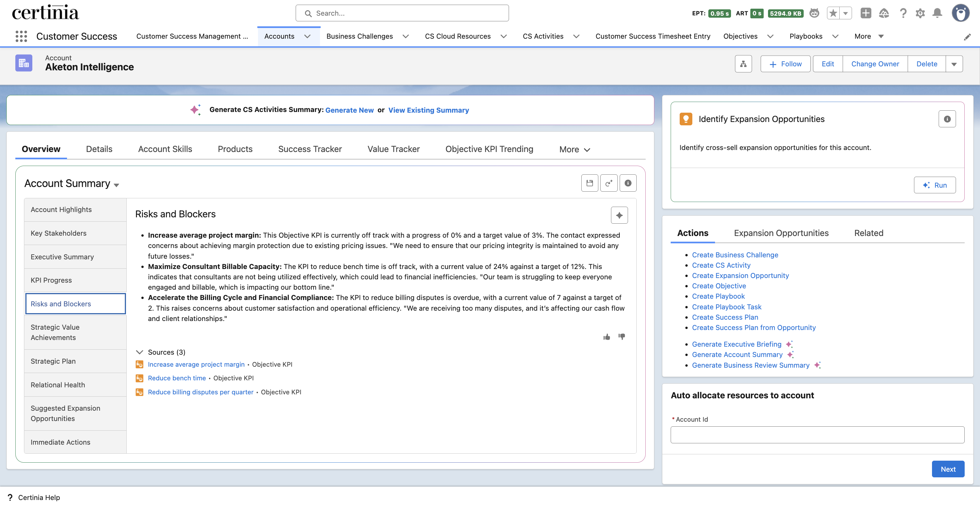Save the Account Summary

click(590, 183)
